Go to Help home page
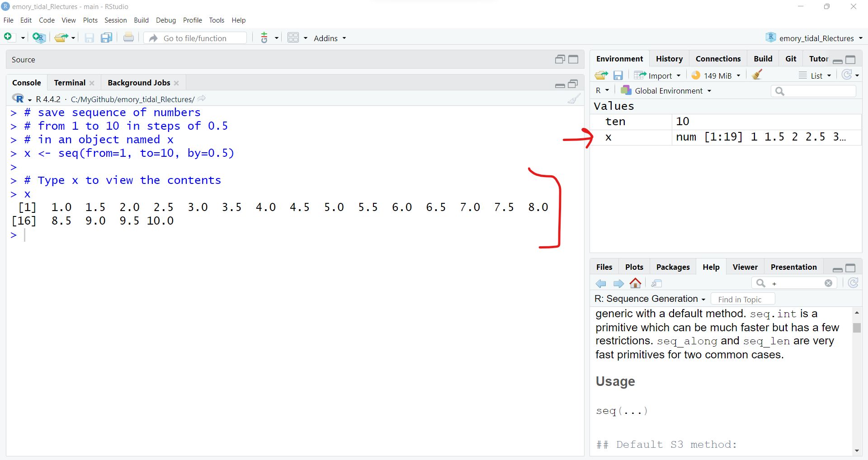Viewport: 868px width, 460px height. coord(635,283)
